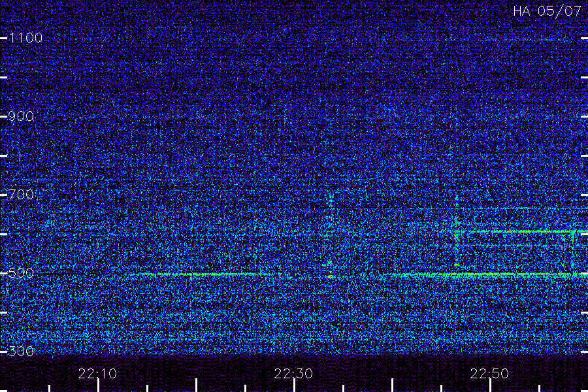The height and width of the screenshot is (392, 588).
Task: Click the 500 frequency axis label
Action: [21, 272]
